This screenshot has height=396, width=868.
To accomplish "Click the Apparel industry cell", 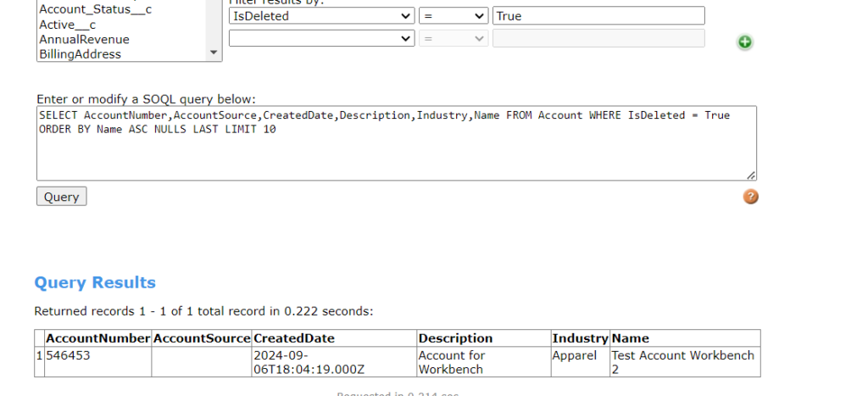I will coord(581,362).
